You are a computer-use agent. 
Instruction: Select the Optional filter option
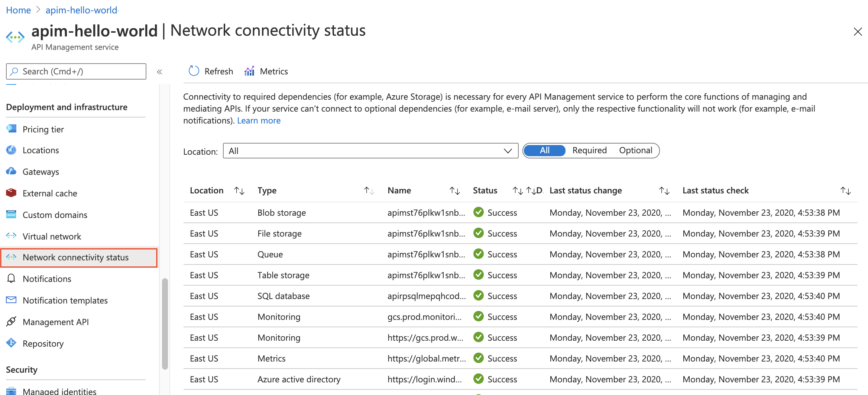[635, 150]
